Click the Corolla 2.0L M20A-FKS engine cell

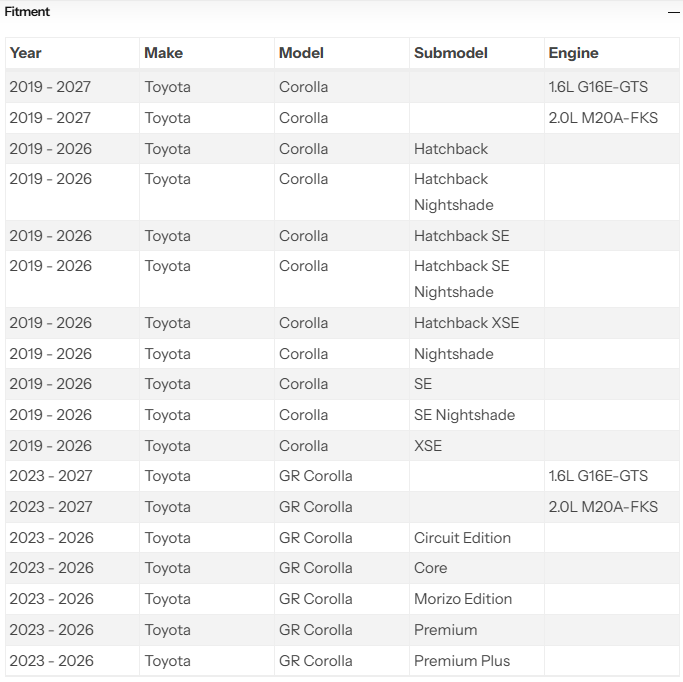pos(612,118)
